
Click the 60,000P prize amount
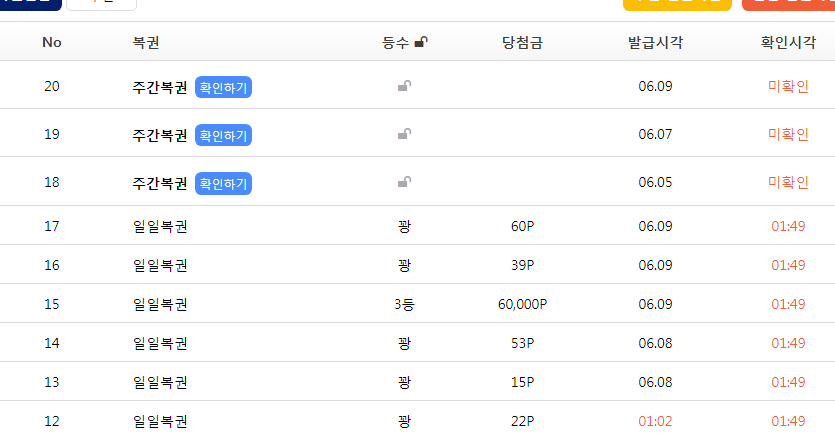tap(522, 304)
